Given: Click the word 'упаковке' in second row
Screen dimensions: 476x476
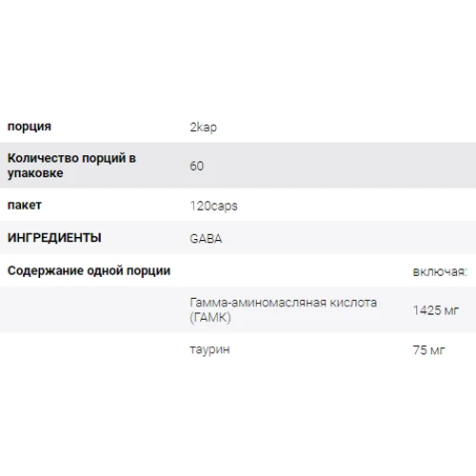Looking at the screenshot, I should pyautogui.click(x=35, y=173).
